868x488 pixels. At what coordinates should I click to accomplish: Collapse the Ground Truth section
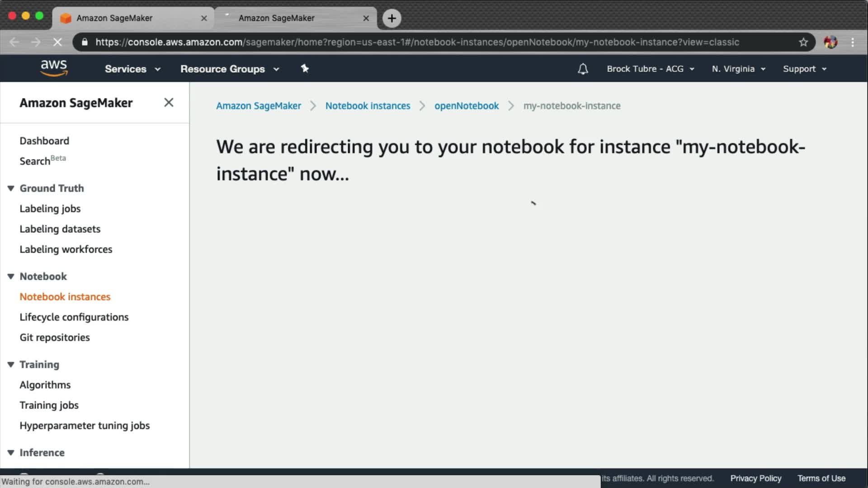pyautogui.click(x=11, y=188)
